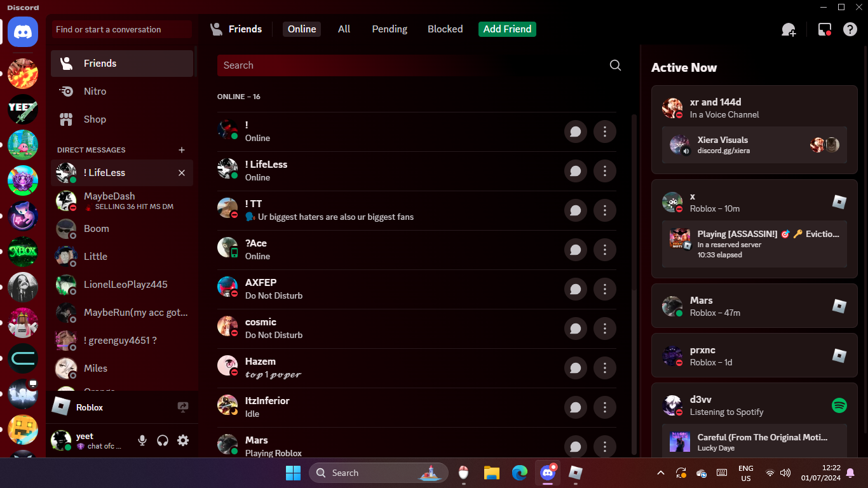868x488 pixels.
Task: Open the Help question mark icon
Action: click(850, 29)
